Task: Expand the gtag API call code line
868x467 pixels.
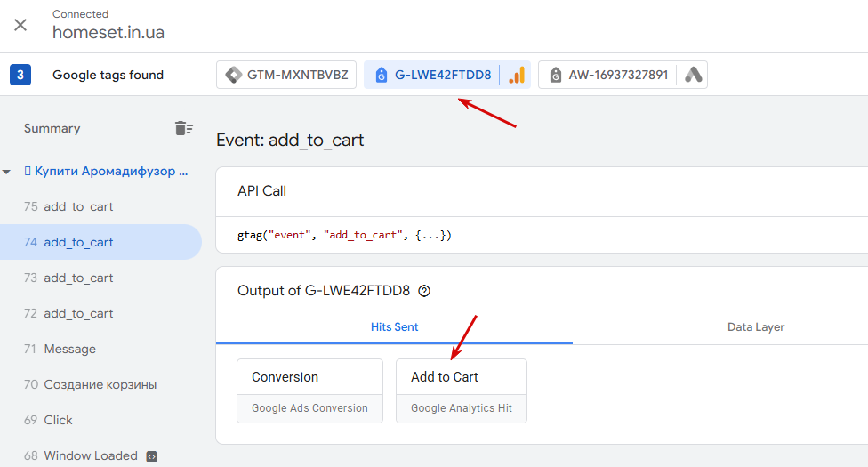Action: [344, 235]
